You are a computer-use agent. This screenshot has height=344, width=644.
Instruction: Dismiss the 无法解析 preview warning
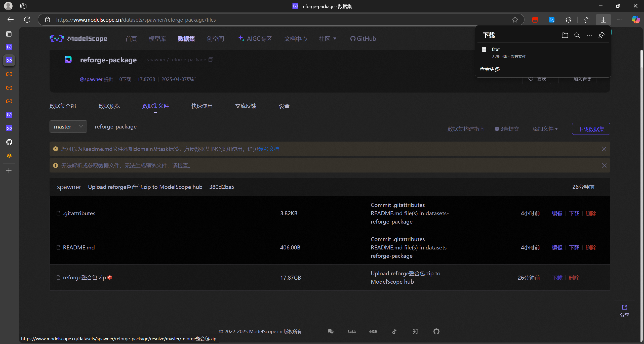point(604,165)
